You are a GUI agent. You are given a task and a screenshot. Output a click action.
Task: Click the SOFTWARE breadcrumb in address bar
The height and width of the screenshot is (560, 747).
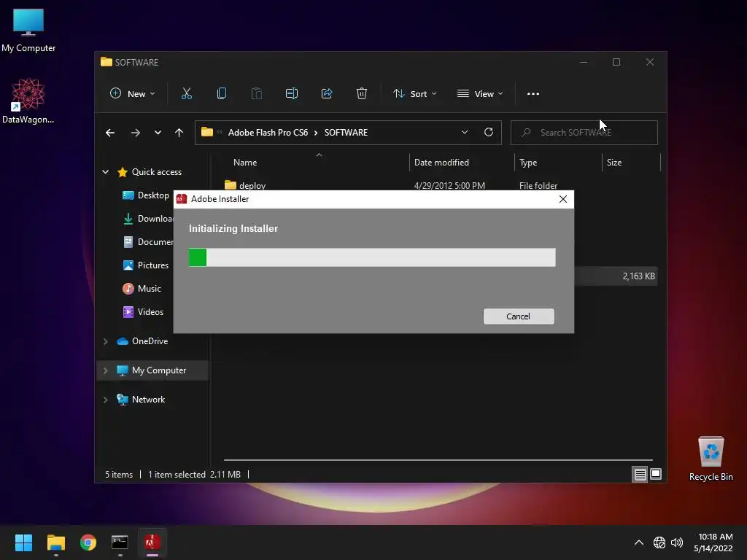[x=346, y=133]
